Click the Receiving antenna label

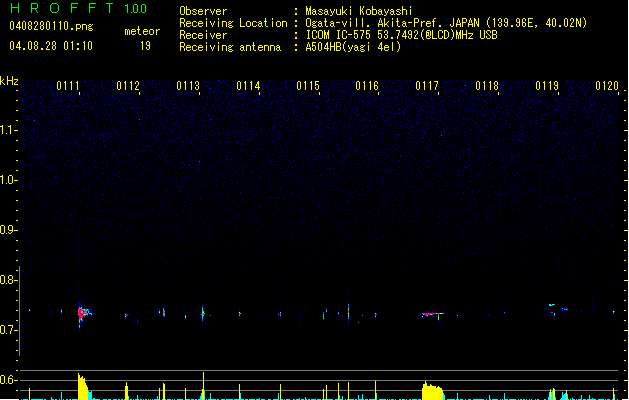[230, 47]
